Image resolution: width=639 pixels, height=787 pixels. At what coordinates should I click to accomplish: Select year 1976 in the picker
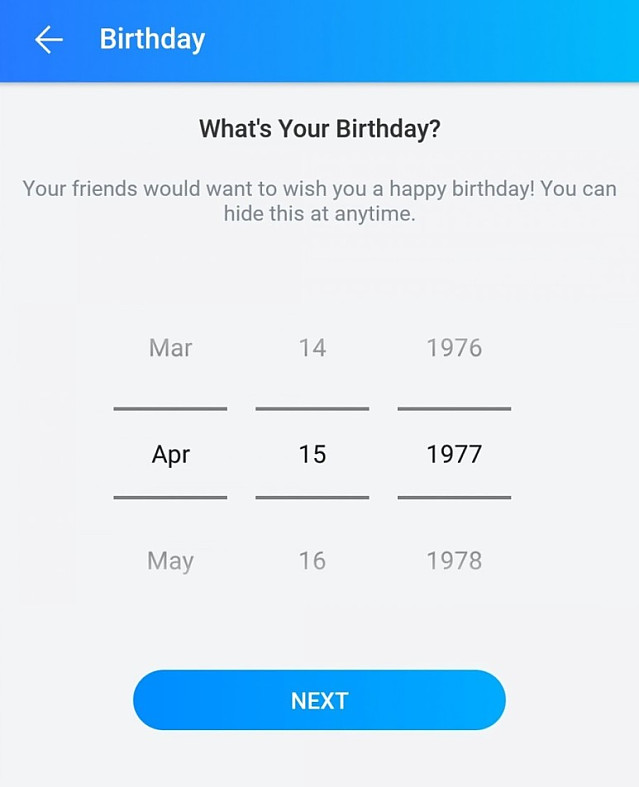point(454,348)
